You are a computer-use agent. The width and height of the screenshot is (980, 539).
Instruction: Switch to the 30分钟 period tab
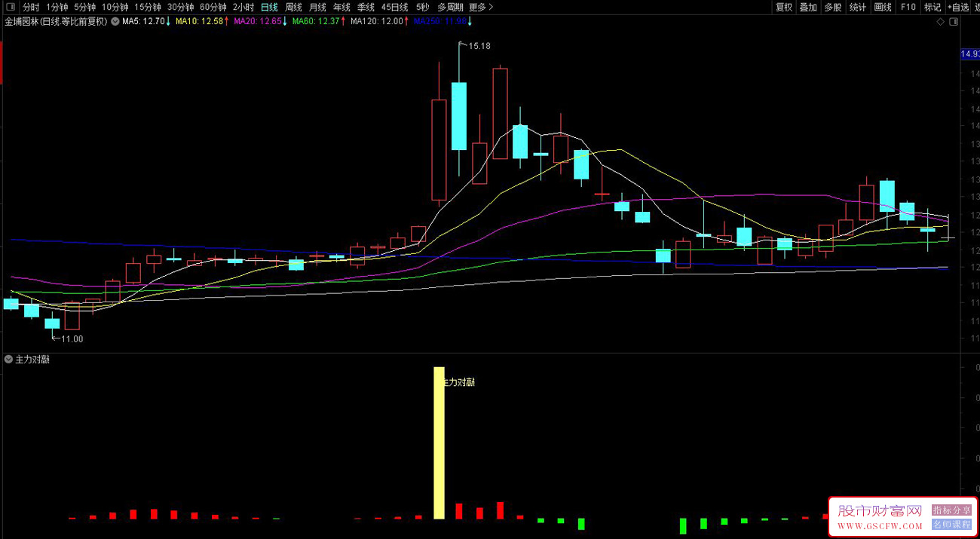pyautogui.click(x=180, y=7)
